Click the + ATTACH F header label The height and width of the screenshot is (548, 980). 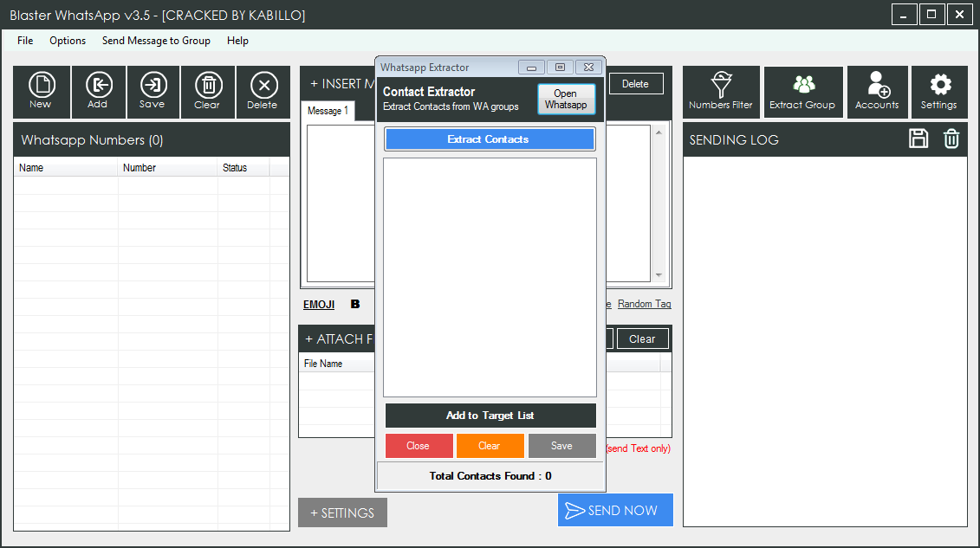(338, 338)
